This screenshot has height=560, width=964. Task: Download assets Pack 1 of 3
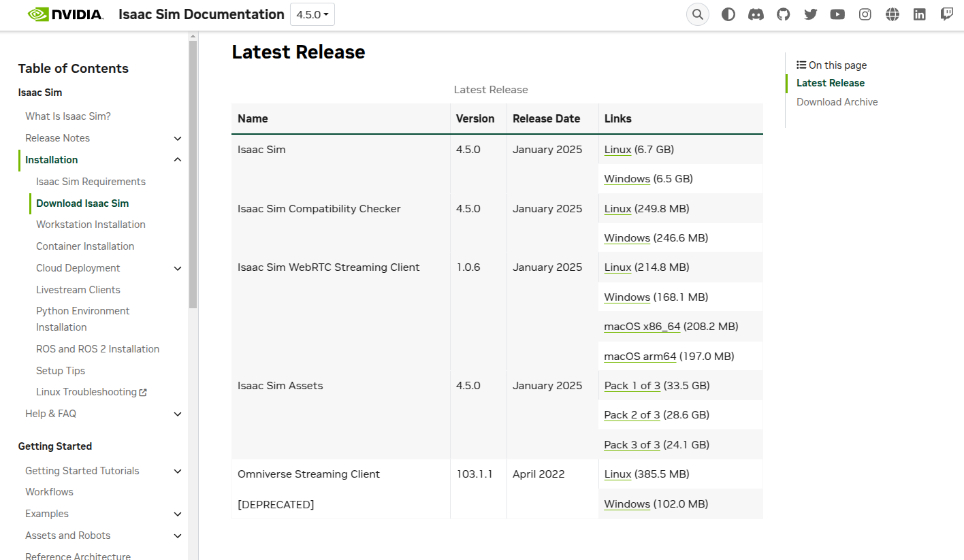[x=632, y=386]
